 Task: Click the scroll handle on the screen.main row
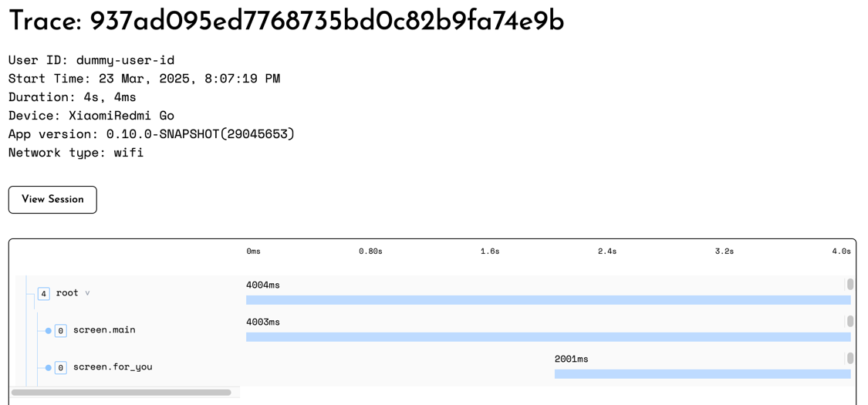(x=849, y=321)
